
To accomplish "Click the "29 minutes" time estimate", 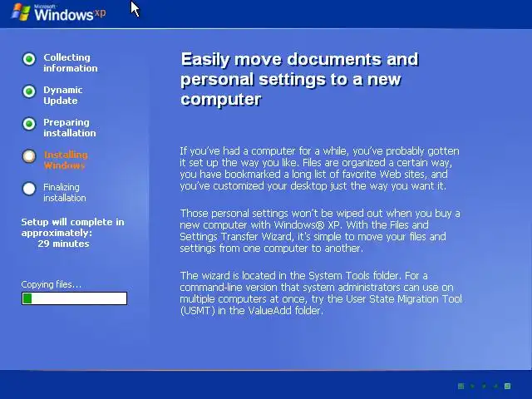I will 63,244.
